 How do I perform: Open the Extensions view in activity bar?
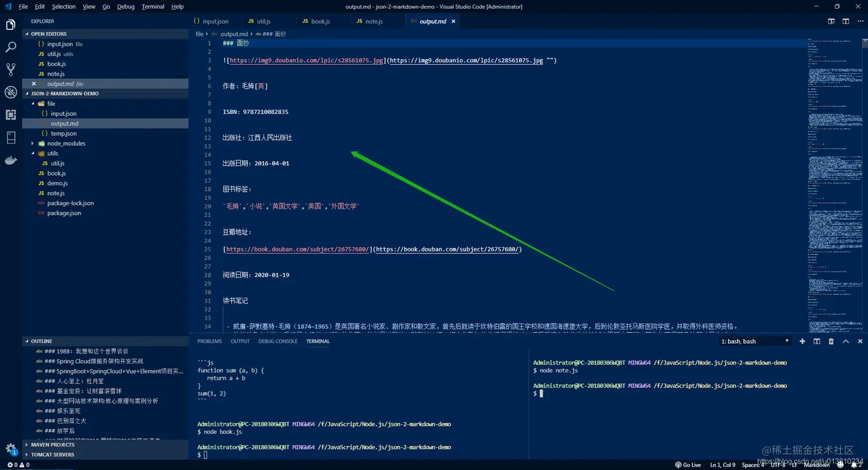(10, 115)
